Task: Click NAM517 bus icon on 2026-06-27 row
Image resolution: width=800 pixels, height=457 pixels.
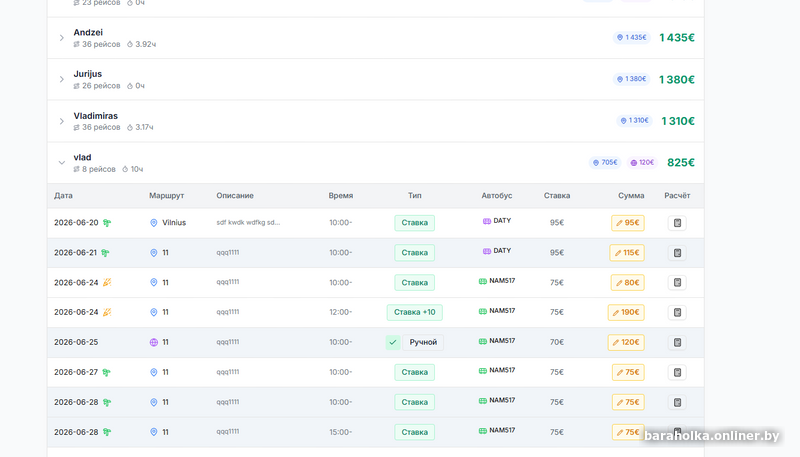Action: [483, 371]
